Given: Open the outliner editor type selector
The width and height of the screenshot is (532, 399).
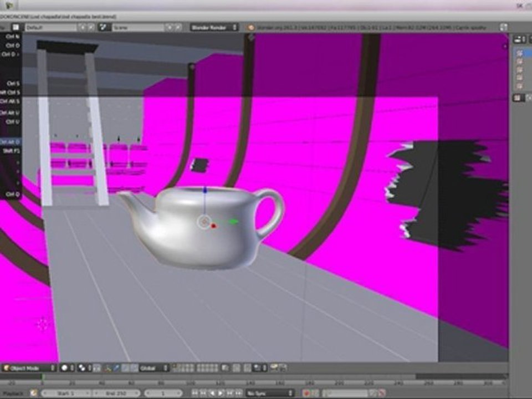Looking at the screenshot, I should pyautogui.click(x=519, y=39).
